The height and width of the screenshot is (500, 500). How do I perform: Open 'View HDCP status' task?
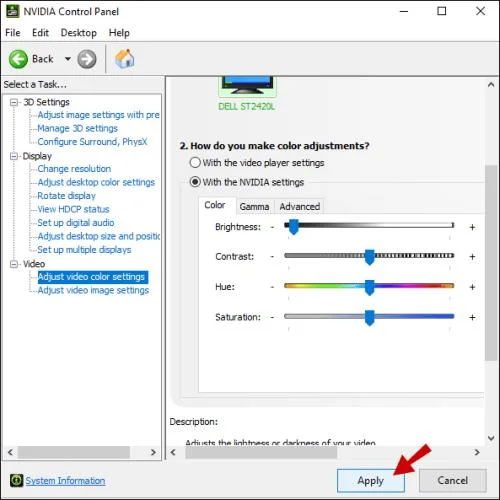[x=73, y=209]
